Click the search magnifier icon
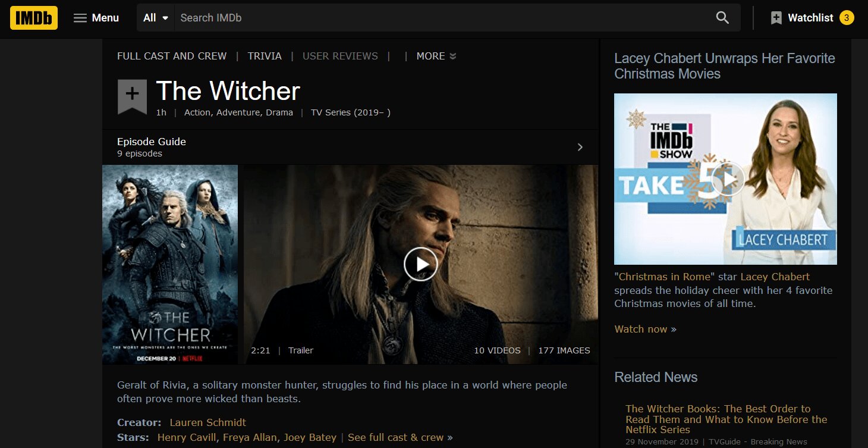Image resolution: width=868 pixels, height=448 pixels. click(x=722, y=18)
